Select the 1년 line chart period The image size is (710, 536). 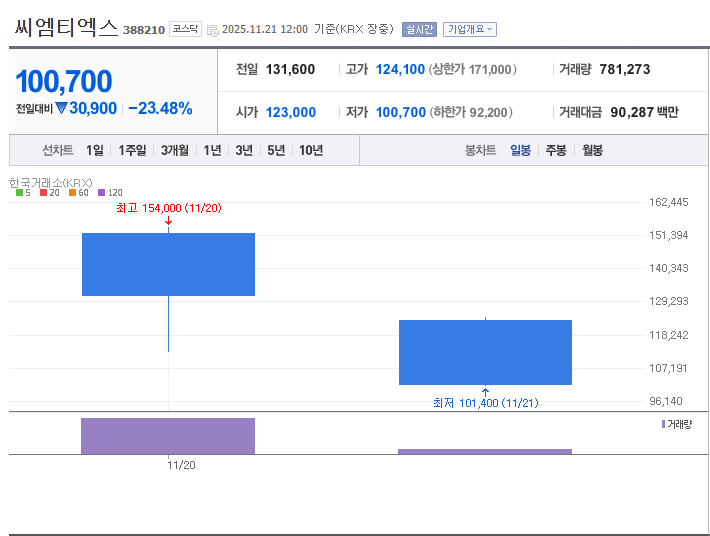212,150
